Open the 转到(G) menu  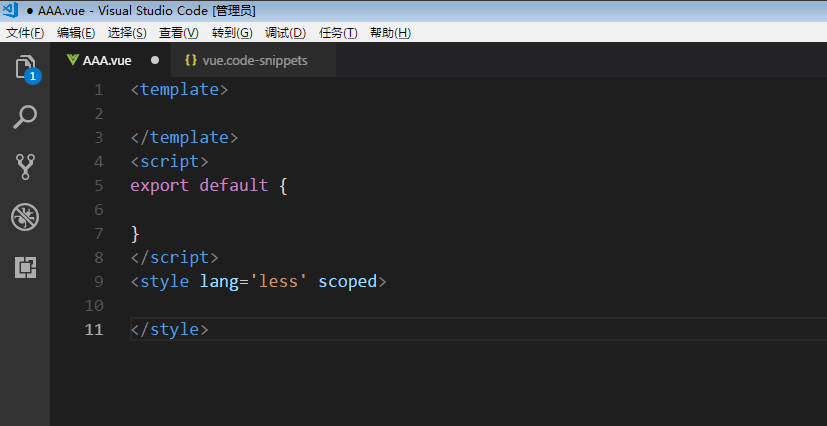pos(232,33)
